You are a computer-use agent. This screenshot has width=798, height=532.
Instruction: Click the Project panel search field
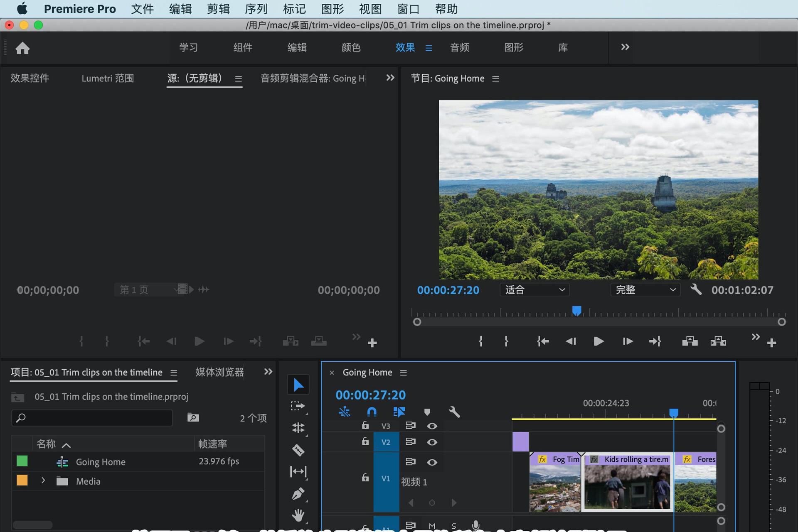(92, 418)
